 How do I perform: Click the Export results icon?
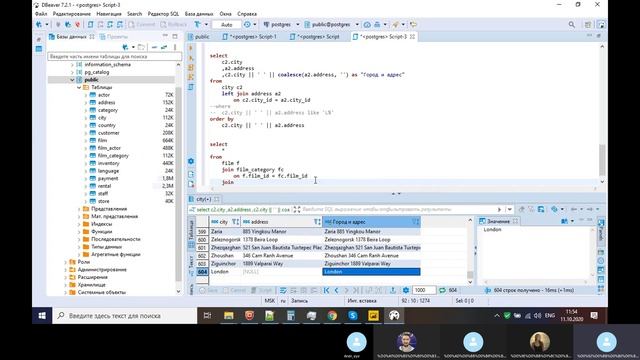pyautogui.click(x=393, y=290)
